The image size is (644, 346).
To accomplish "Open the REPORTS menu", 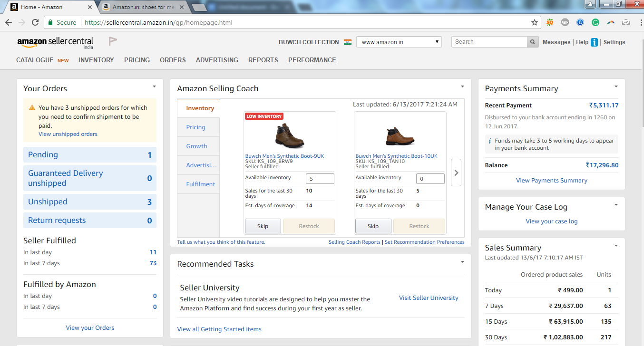I will [x=263, y=60].
